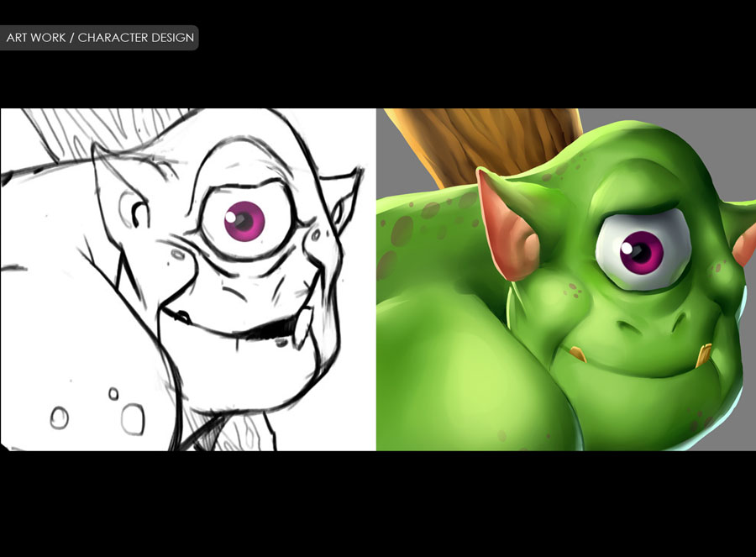
Task: Click the green ogre's left orange tusk
Action: coord(577,354)
